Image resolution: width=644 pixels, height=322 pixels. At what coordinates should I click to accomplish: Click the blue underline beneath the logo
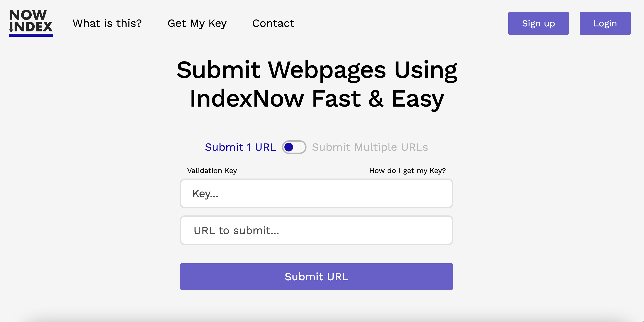point(31,36)
